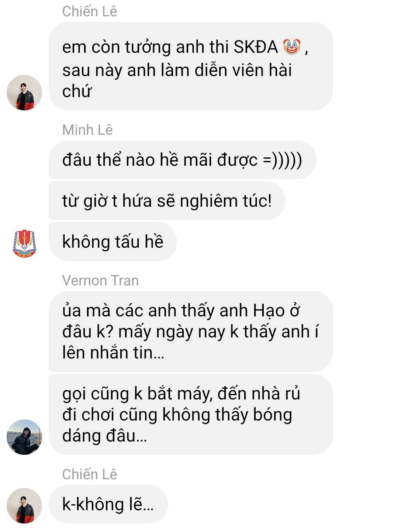Open Minh Lê's school emblem avatar

click(x=24, y=243)
